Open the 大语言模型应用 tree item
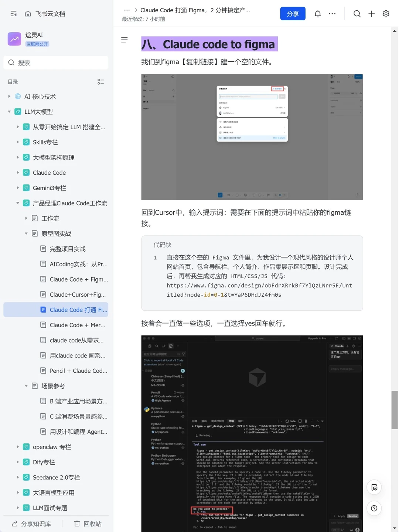The height and width of the screenshot is (532, 399). click(x=54, y=492)
